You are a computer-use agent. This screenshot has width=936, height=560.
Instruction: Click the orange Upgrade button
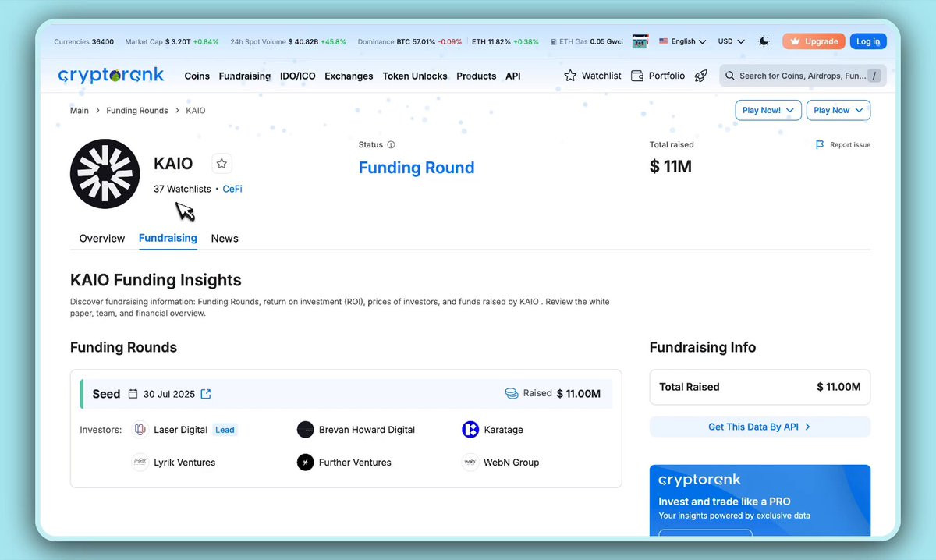[814, 41]
